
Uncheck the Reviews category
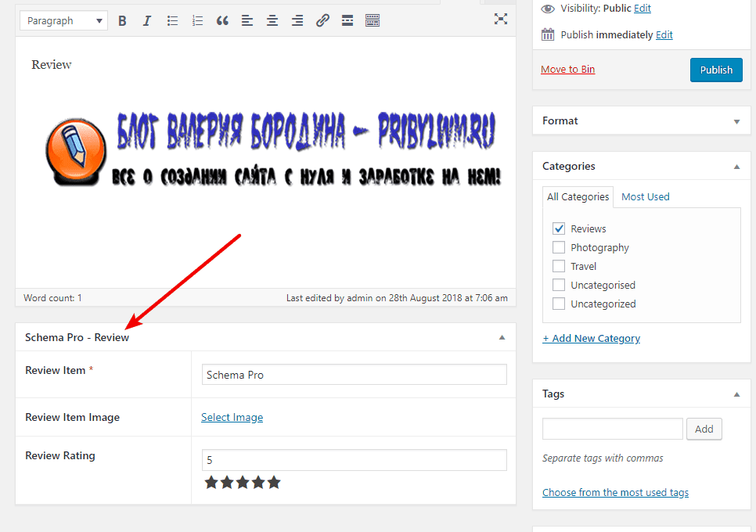(559, 228)
